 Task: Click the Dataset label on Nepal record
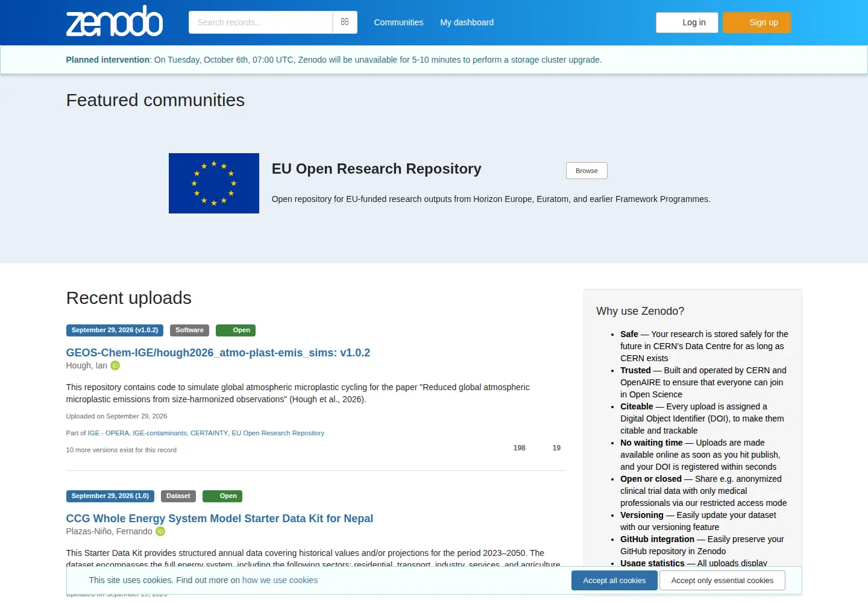point(178,496)
